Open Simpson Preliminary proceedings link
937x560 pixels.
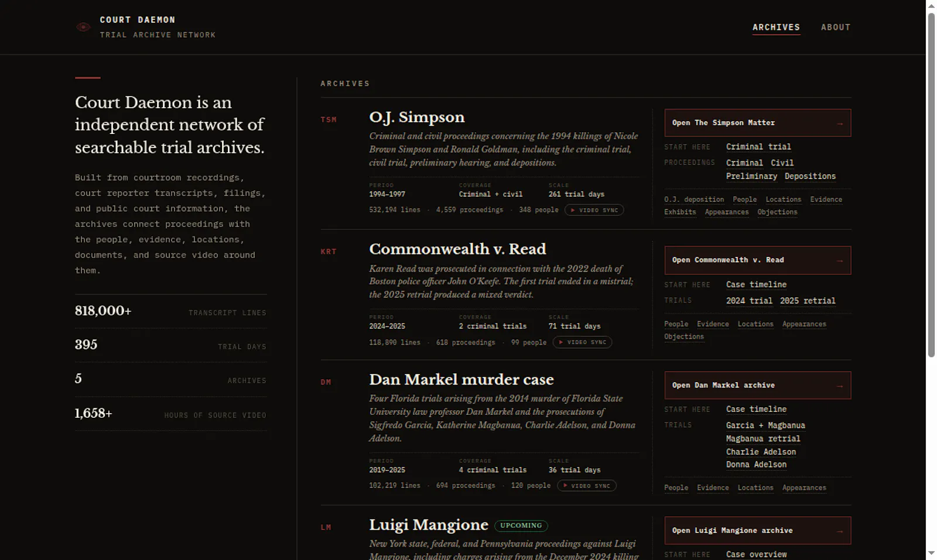(751, 177)
